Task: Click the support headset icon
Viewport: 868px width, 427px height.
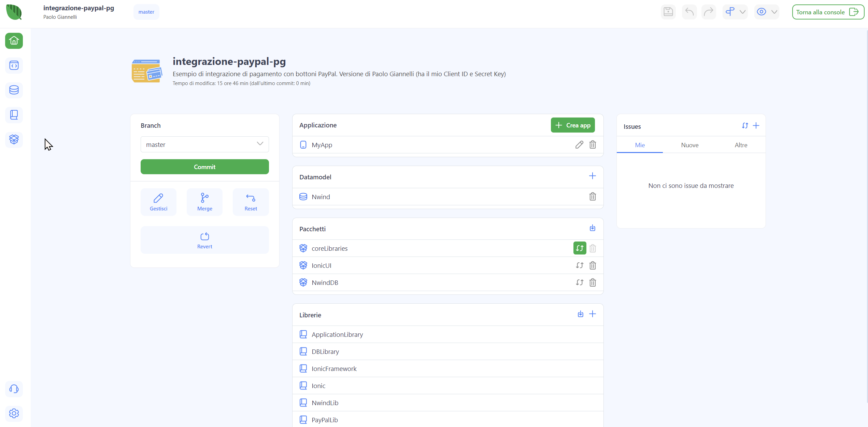Action: tap(14, 389)
